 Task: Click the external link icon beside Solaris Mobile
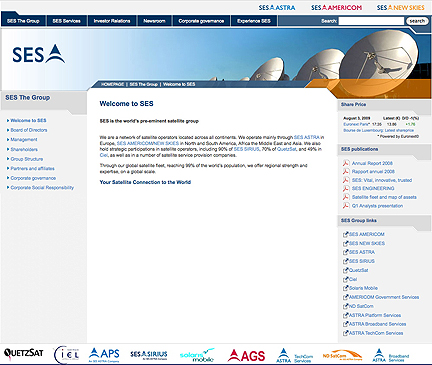point(346,288)
